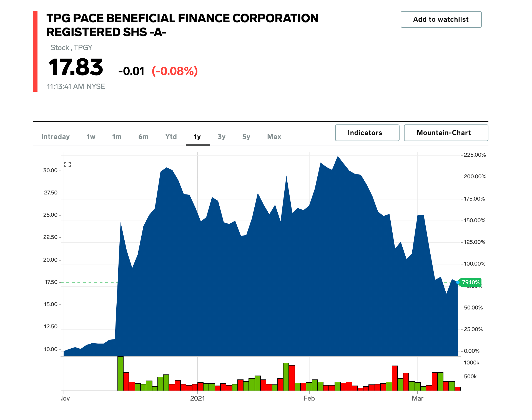Viewport: 532px width, 420px height.
Task: Switch to the 3y chart
Action: pyautogui.click(x=221, y=136)
